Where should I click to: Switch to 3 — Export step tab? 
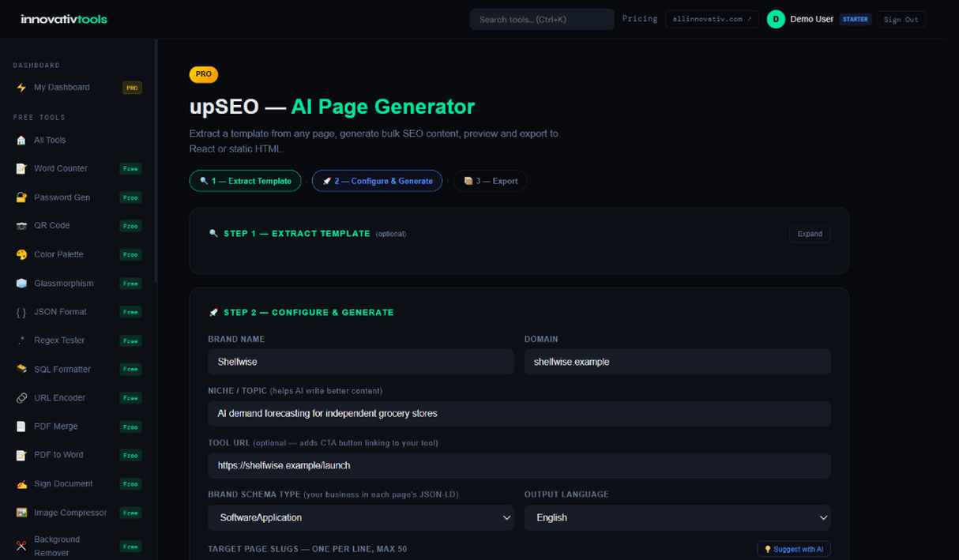coord(491,181)
